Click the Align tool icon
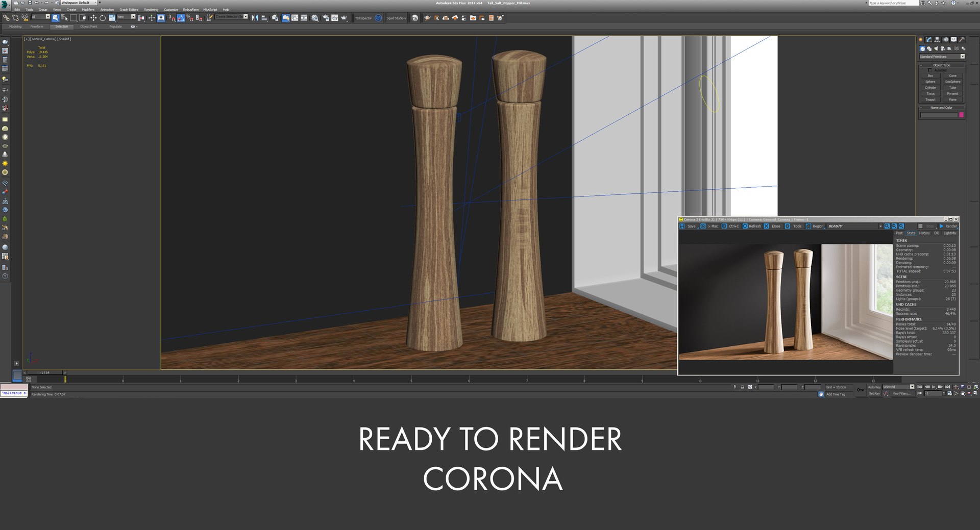 click(264, 18)
